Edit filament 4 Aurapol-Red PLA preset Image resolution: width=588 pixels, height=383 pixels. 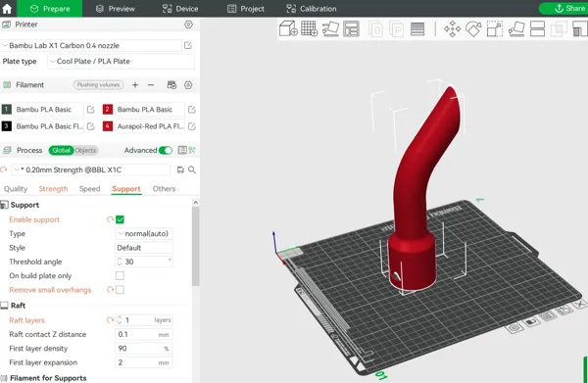[x=192, y=126]
